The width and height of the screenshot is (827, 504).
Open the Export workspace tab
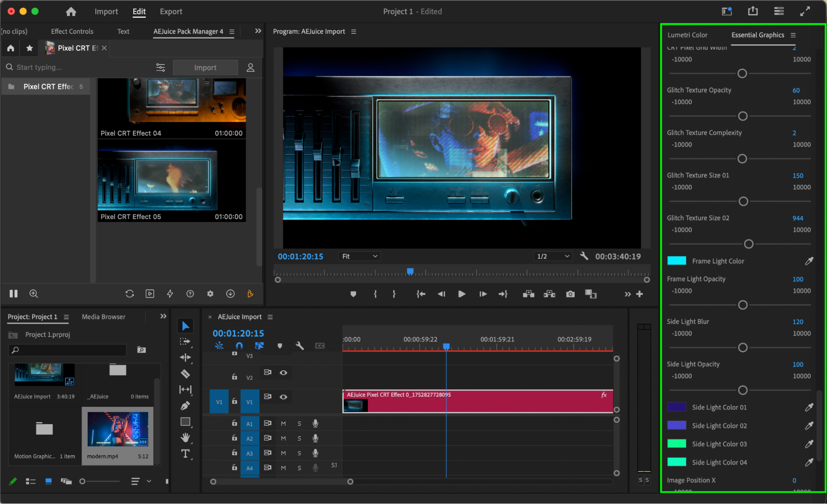(x=171, y=12)
